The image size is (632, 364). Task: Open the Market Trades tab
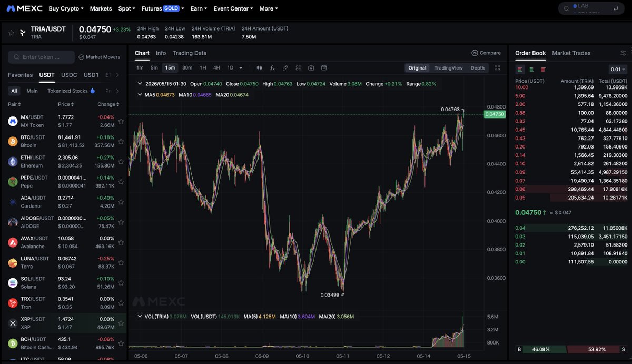(x=571, y=53)
